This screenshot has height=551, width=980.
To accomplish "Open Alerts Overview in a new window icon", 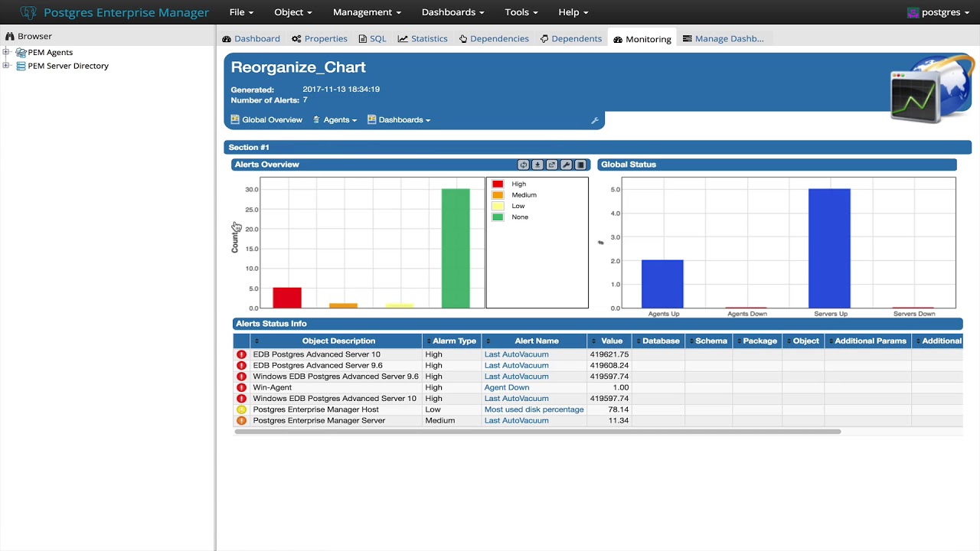I will (x=552, y=165).
